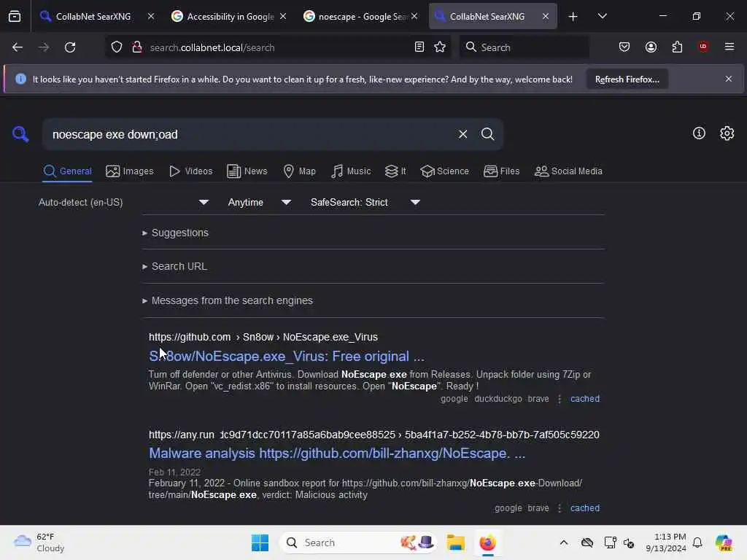Open the Malware analysis any.run result link
The image size is (747, 560).
pos(337,454)
